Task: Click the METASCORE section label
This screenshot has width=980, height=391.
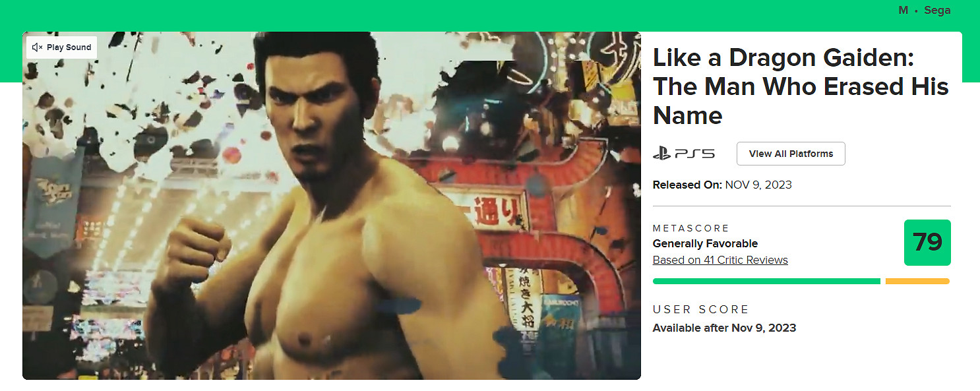Action: click(x=691, y=228)
